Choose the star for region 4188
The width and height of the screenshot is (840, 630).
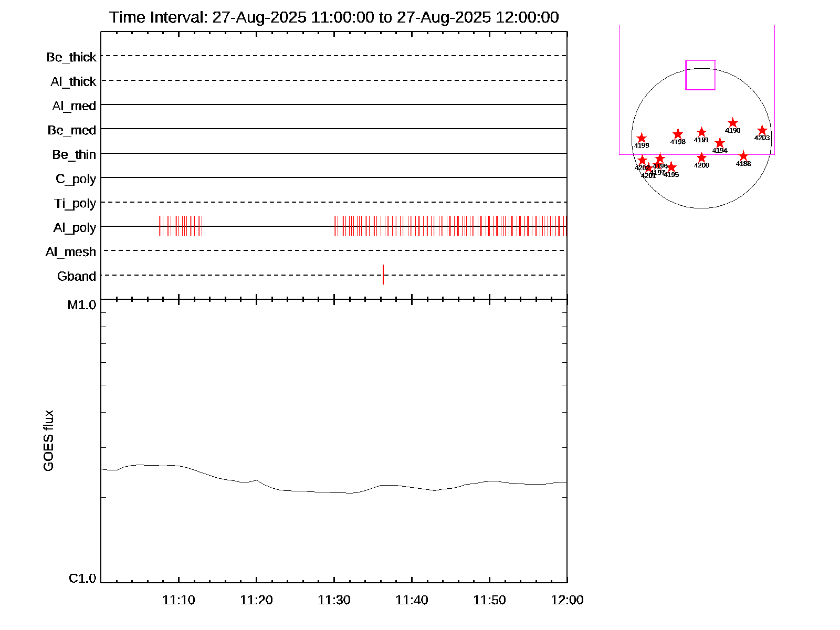pos(743,156)
